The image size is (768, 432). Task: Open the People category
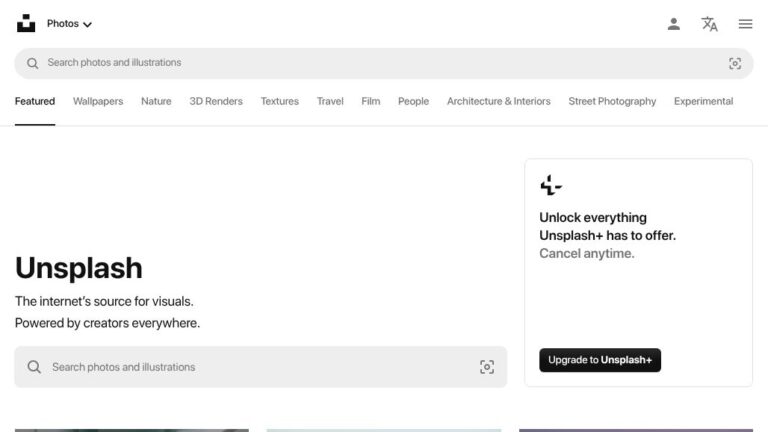tap(413, 101)
